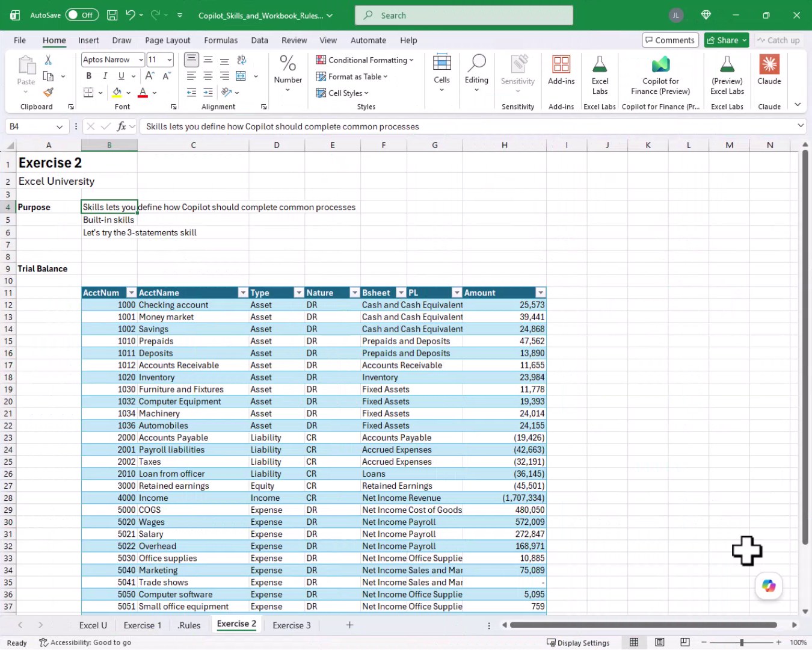Switch to the Exercise 3 sheet tab

[x=292, y=625]
